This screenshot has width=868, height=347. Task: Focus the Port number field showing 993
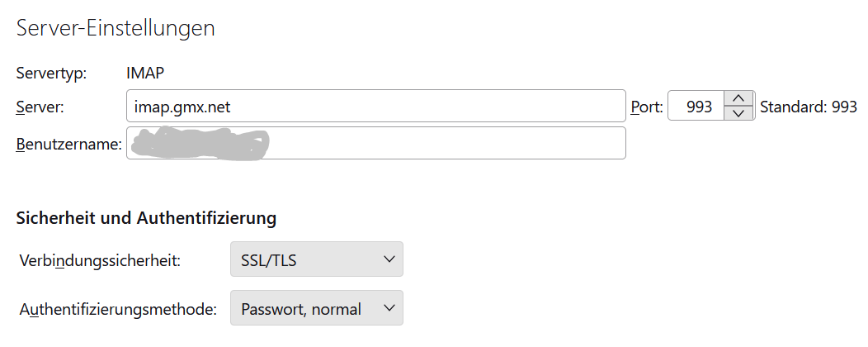(695, 107)
